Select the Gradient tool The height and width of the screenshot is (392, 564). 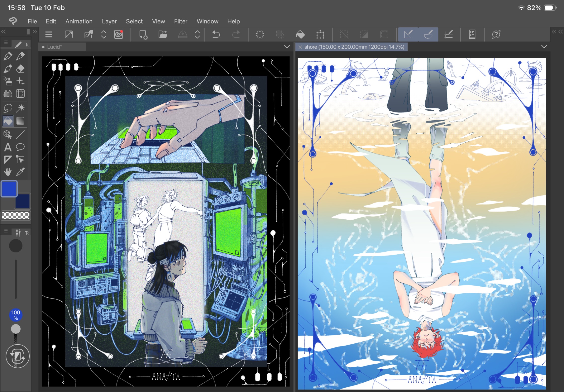(20, 121)
